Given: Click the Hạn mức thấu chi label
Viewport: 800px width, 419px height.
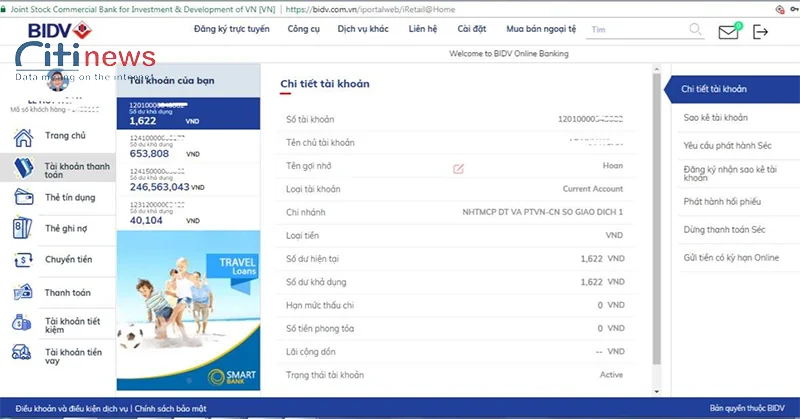Looking at the screenshot, I should click(320, 305).
